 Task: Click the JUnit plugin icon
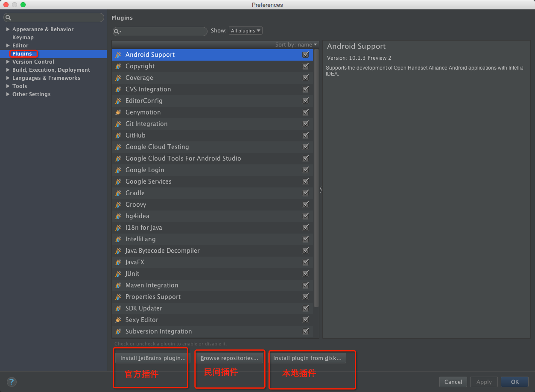tap(118, 274)
